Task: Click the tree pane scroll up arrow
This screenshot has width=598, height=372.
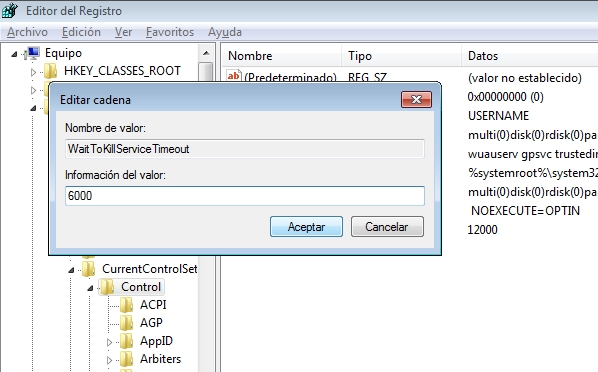Action: [x=206, y=53]
